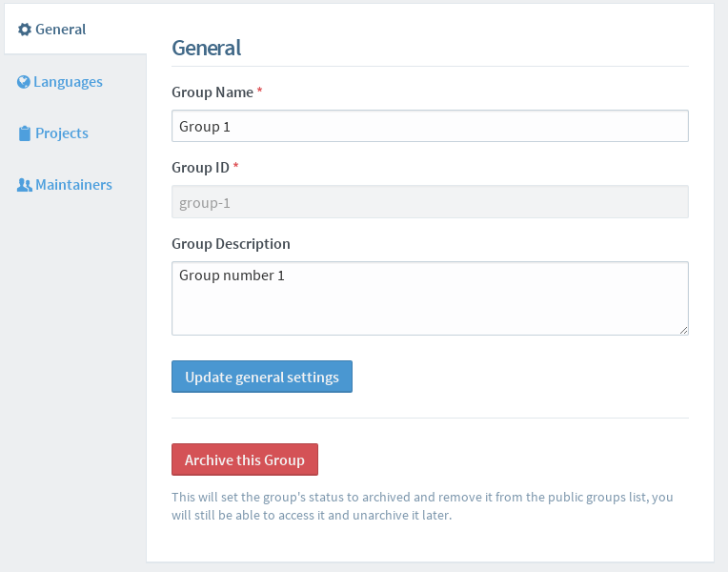Click the General section heading

click(206, 48)
